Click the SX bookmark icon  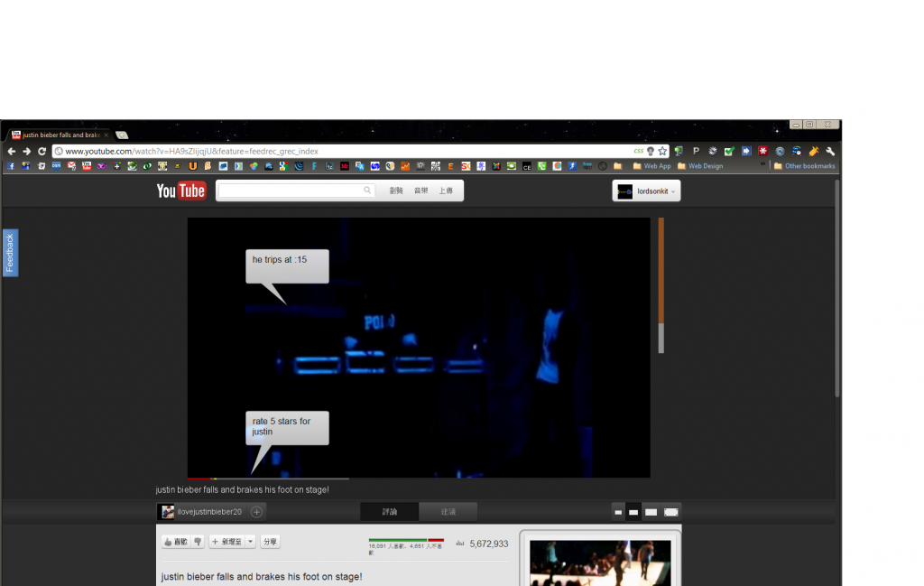(466, 166)
